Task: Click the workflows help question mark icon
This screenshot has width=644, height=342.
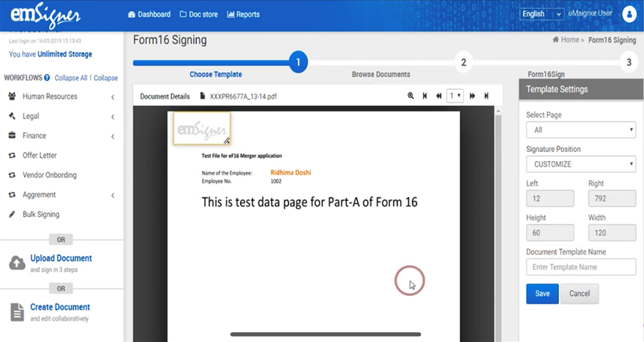Action: [47, 78]
